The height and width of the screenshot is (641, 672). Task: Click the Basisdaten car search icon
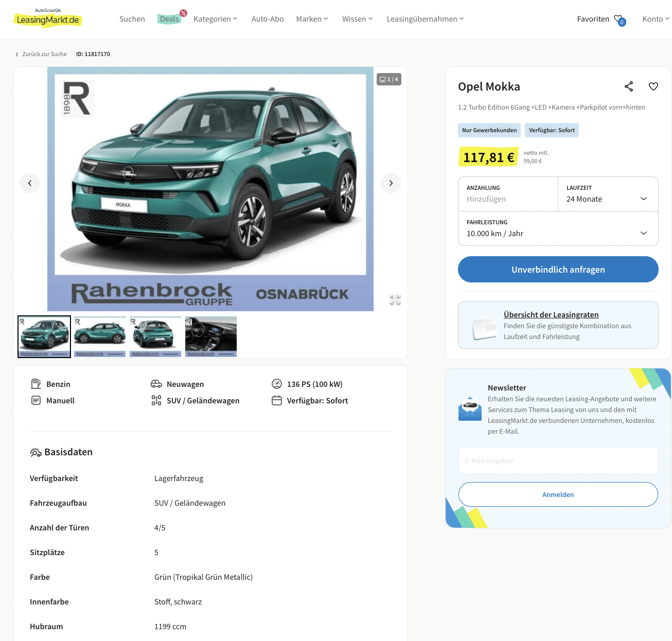[x=36, y=453]
